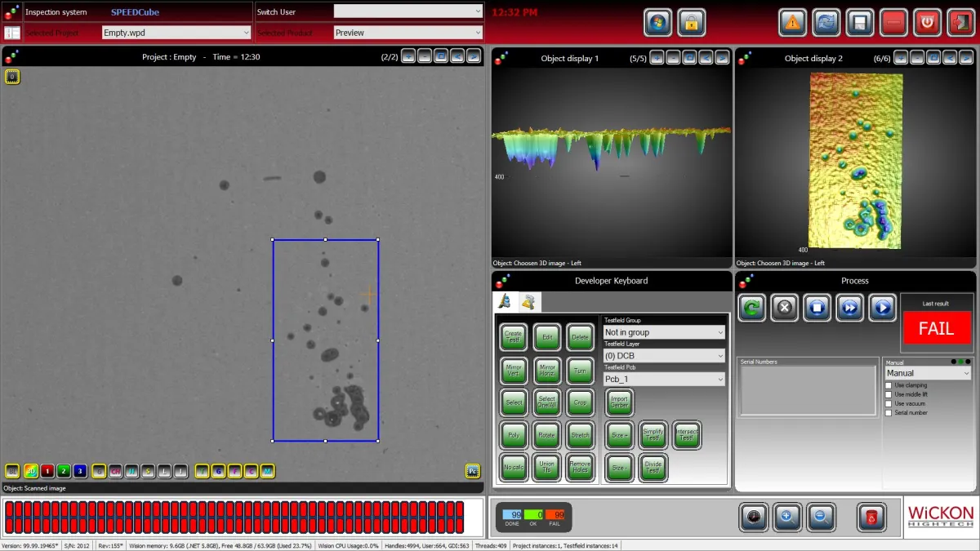Click the Create Testf. button
The image size is (980, 551).
point(513,336)
